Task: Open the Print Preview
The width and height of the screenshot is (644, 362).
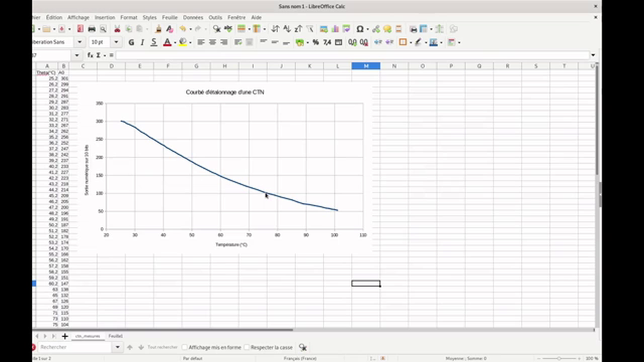Action: click(103, 29)
